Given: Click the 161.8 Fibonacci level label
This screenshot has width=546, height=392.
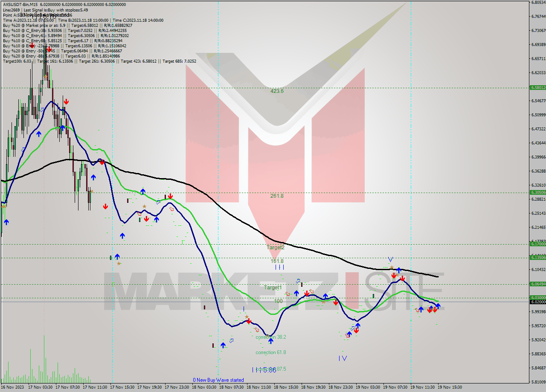Looking at the screenshot, I should click(277, 261).
